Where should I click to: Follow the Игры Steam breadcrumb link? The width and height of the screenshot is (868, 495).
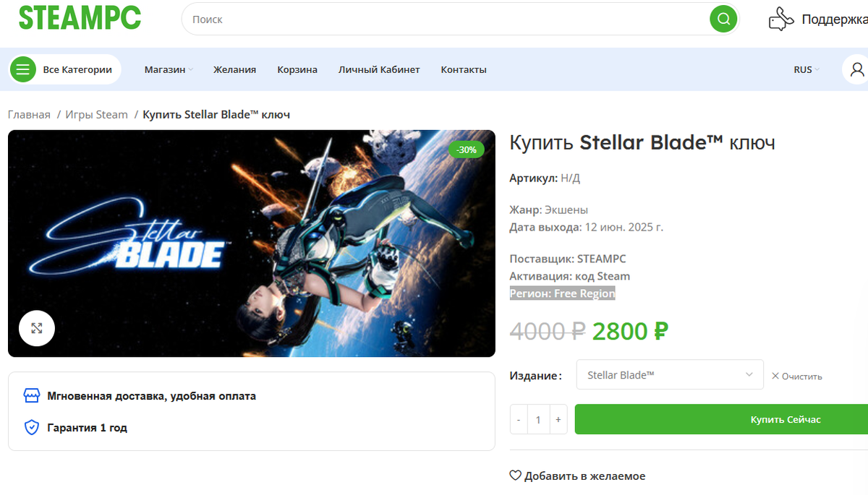click(x=96, y=114)
